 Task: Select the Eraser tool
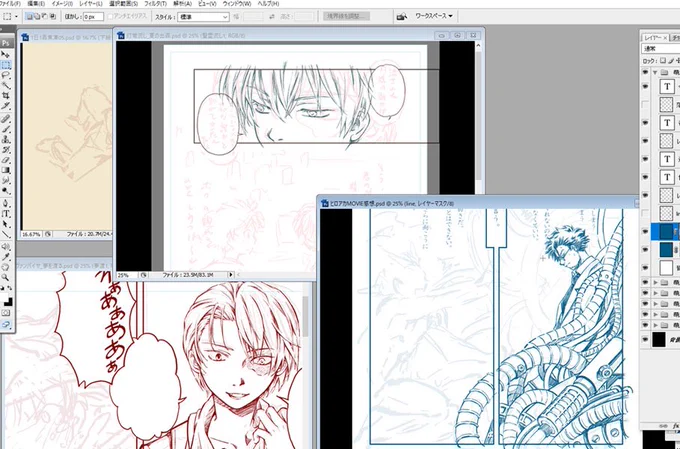click(x=6, y=160)
